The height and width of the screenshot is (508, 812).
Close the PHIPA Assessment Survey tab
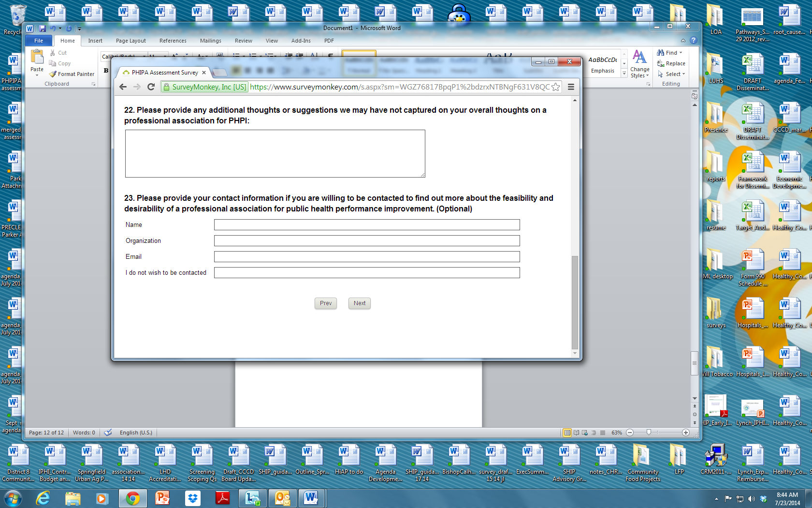[204, 73]
